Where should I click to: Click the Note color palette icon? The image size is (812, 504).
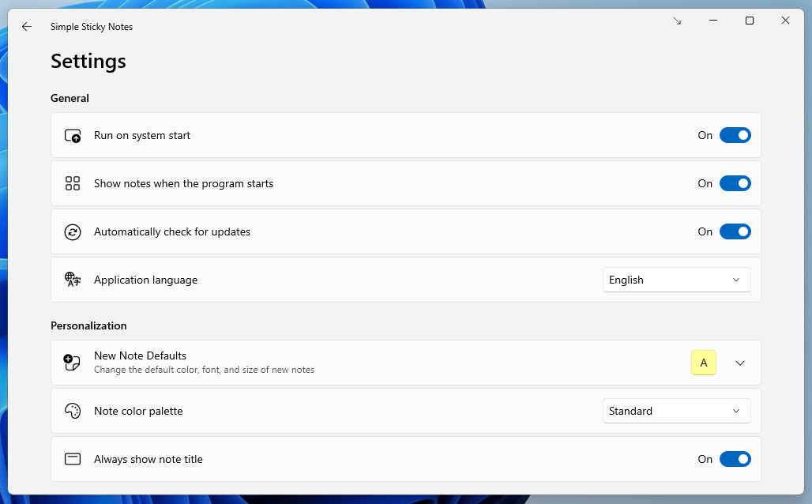[x=73, y=412]
